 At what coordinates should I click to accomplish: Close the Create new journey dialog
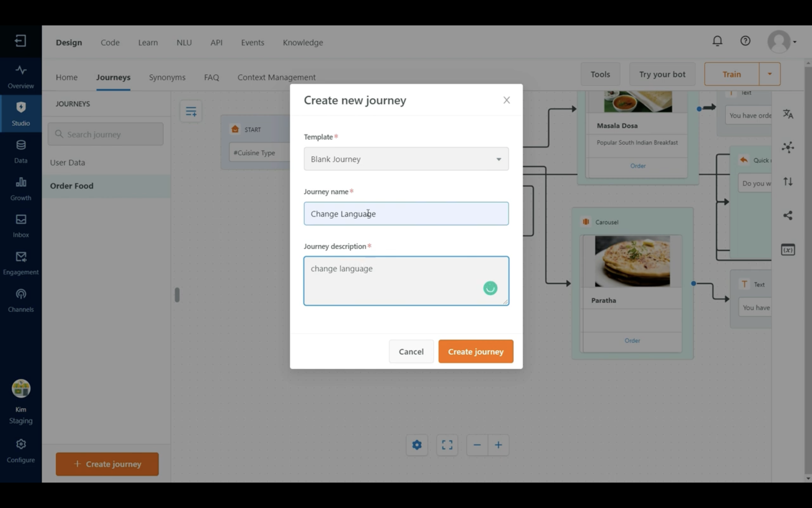[x=506, y=100]
